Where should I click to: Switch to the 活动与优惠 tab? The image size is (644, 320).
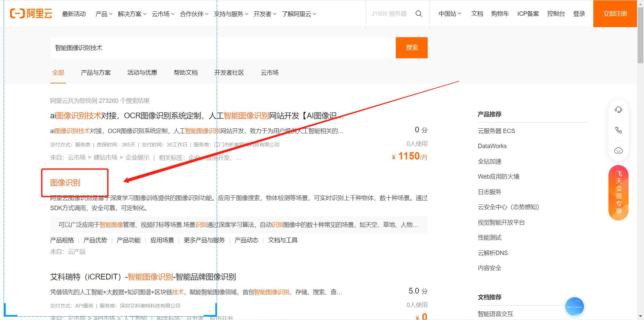click(142, 72)
